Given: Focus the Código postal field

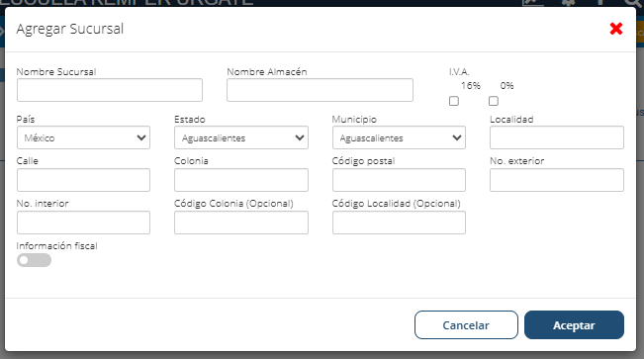Looking at the screenshot, I should pos(399,180).
